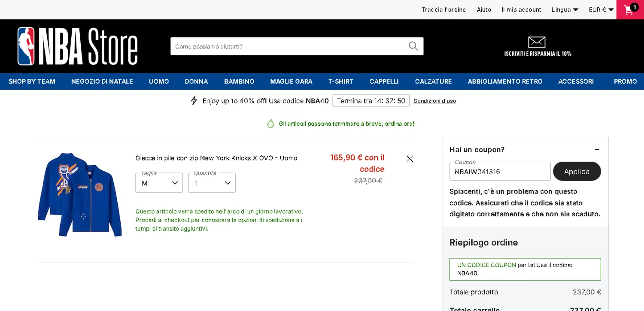Image resolution: width=644 pixels, height=311 pixels.
Task: Click the newsletter envelope icon
Action: click(x=537, y=42)
